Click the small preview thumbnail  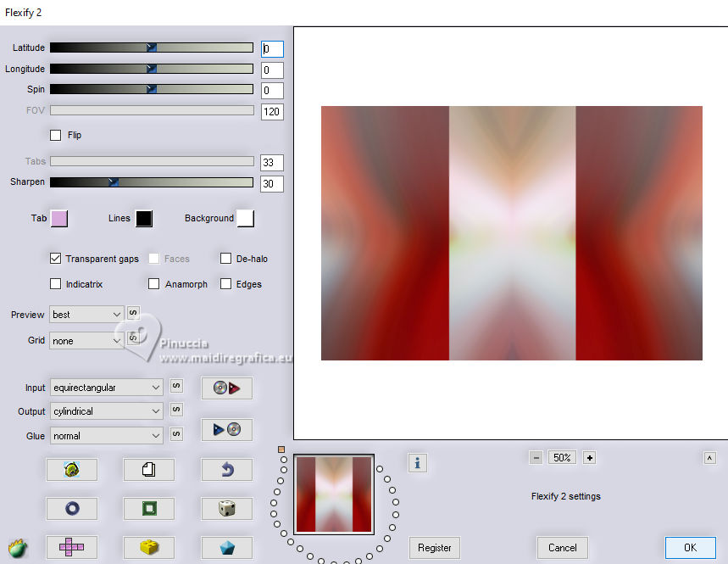[x=334, y=494]
